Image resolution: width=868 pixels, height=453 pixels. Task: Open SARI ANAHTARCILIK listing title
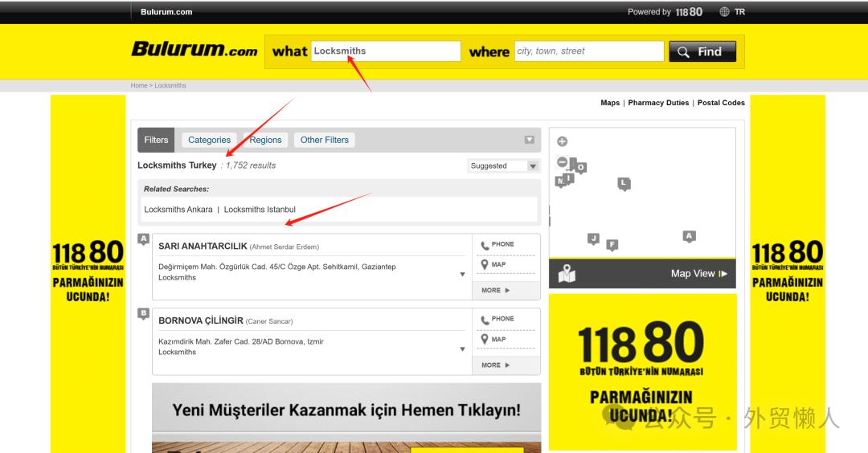[x=203, y=246]
